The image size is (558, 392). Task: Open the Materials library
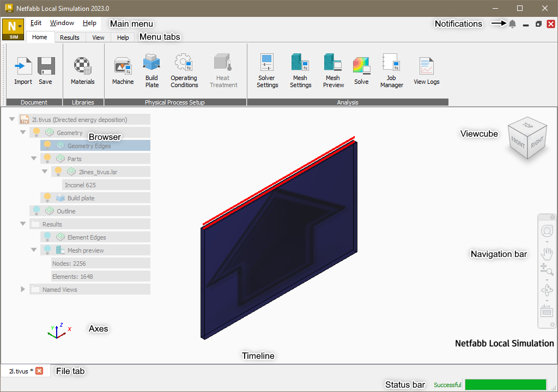[x=83, y=66]
